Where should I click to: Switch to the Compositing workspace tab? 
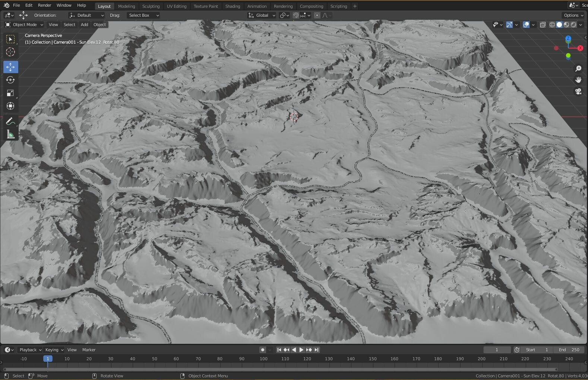pos(312,6)
